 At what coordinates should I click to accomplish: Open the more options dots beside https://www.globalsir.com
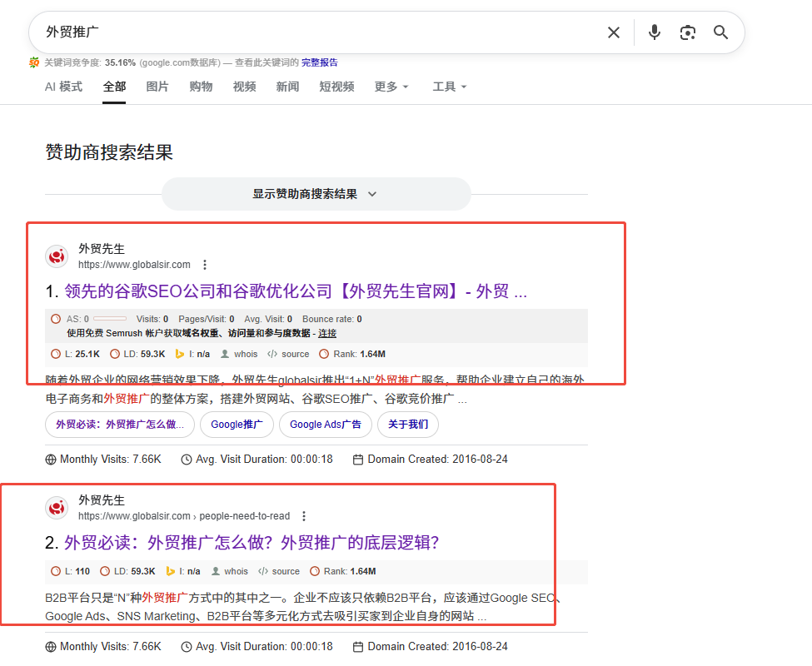tap(205, 265)
